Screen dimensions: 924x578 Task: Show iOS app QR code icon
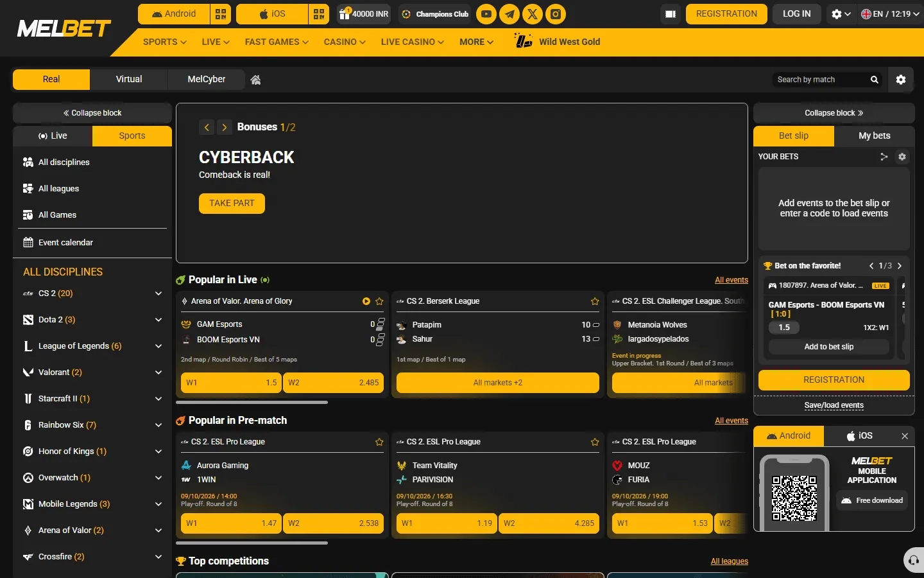tap(319, 14)
